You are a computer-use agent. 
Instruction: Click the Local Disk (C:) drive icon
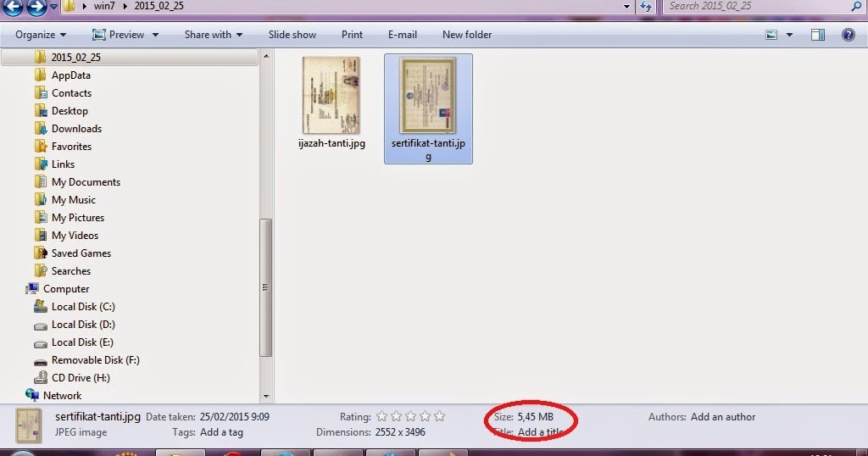(41, 306)
